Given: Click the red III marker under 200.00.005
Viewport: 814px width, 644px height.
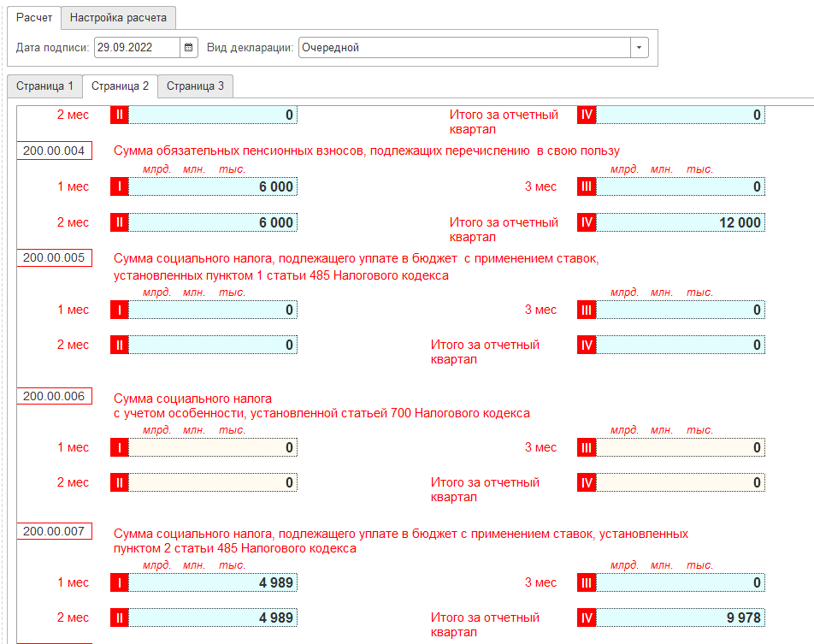Looking at the screenshot, I should pyautogui.click(x=587, y=310).
